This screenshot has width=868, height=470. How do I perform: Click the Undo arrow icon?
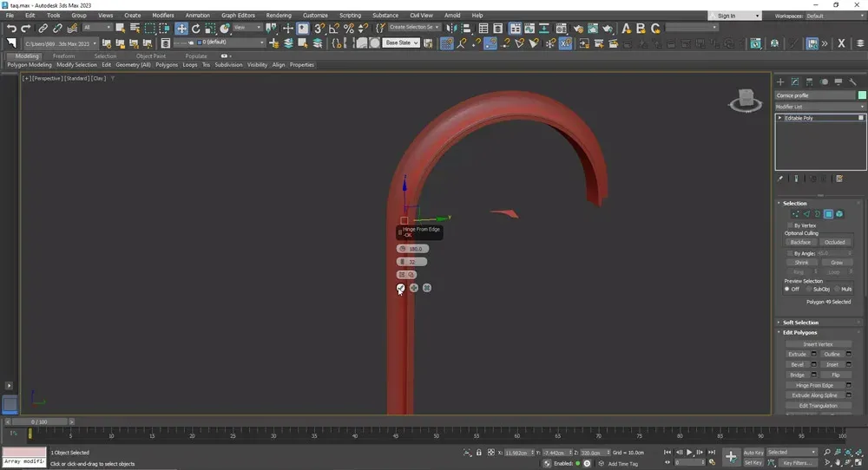point(11,29)
